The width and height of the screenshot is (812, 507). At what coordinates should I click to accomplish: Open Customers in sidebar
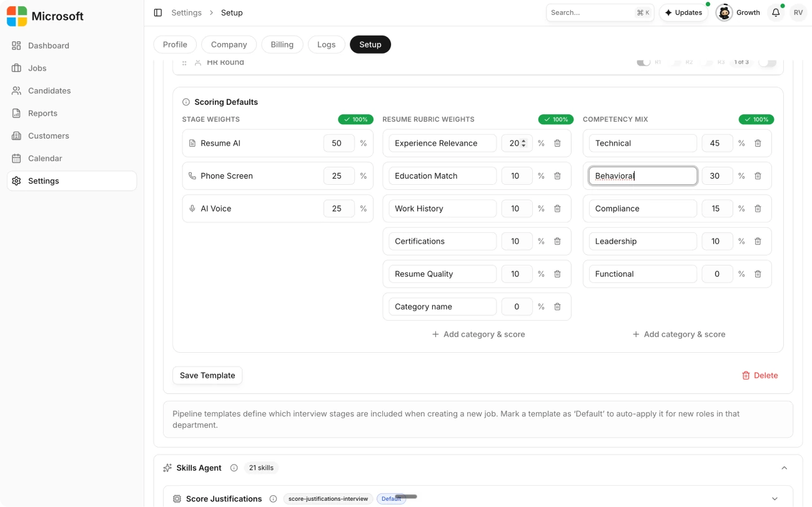72,135
